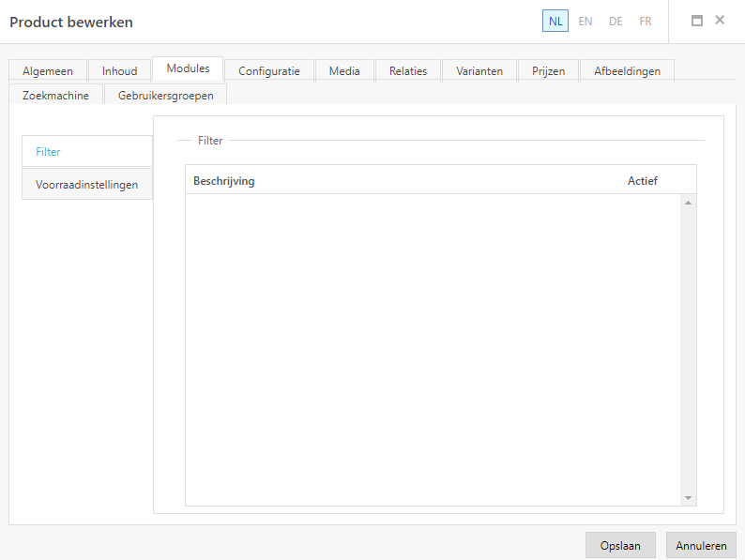Click the vertical scrollbar track

coord(688,350)
